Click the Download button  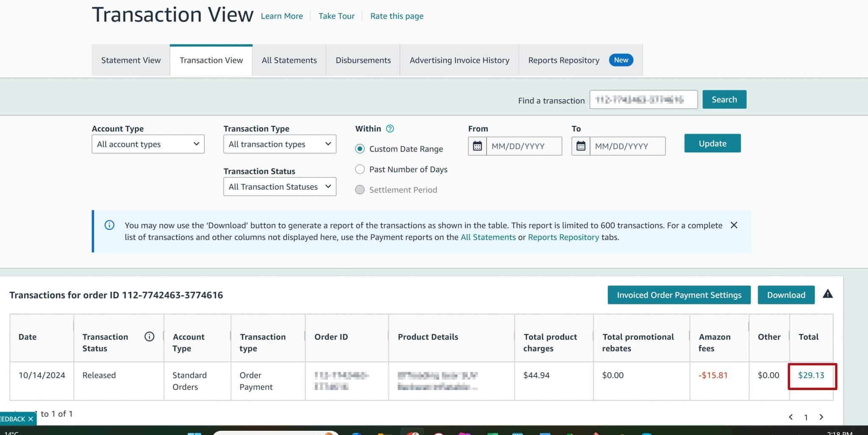[786, 295]
